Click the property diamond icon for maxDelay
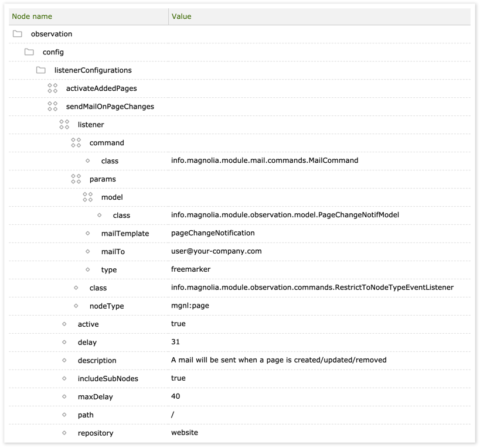The image size is (480, 448). (64, 396)
